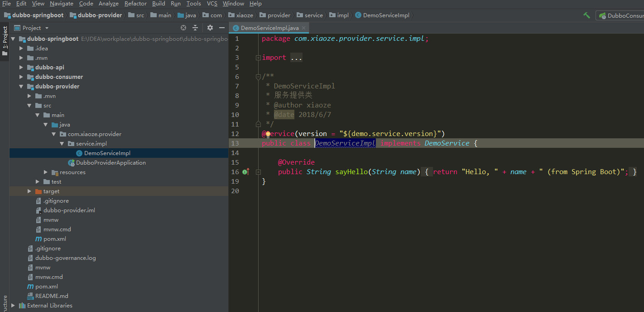644x312 pixels.
Task: Hide the Project panel with minus icon
Action: click(x=221, y=28)
